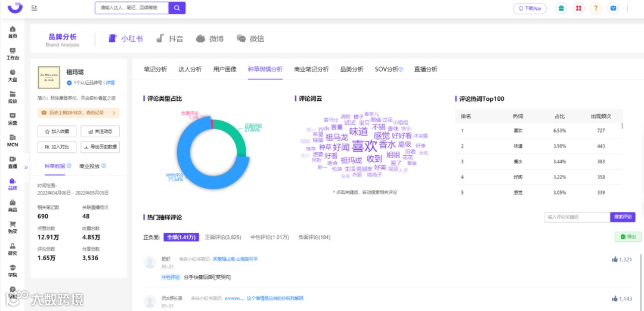Open the 研究 sidebar icon
The width and height of the screenshot is (644, 311).
(x=13, y=250)
